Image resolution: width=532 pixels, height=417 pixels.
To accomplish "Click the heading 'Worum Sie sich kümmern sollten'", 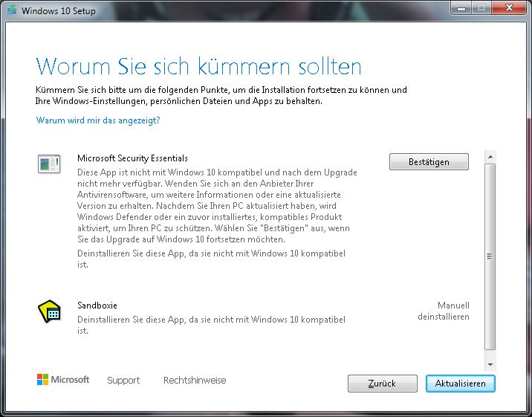I will click(x=199, y=66).
